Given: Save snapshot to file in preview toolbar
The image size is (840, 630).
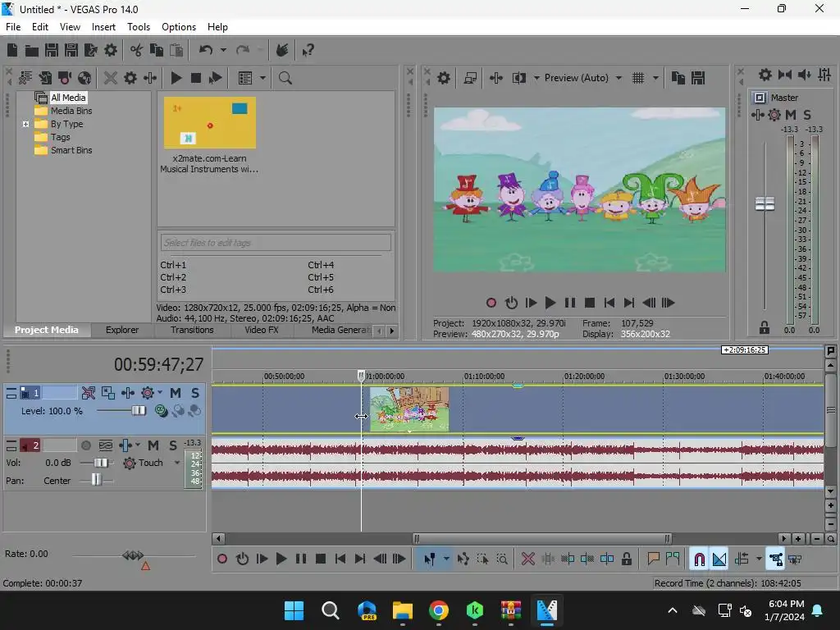Looking at the screenshot, I should (697, 78).
